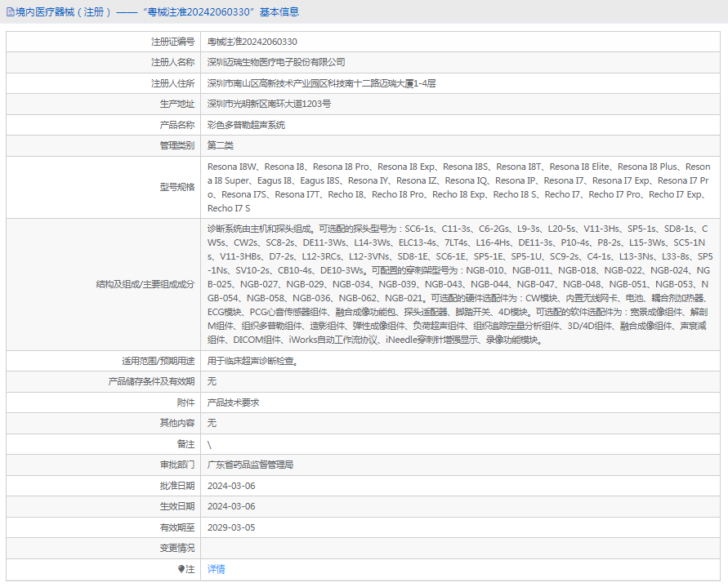Click the 生效日期 label
This screenshot has height=587, width=728.
(177, 506)
